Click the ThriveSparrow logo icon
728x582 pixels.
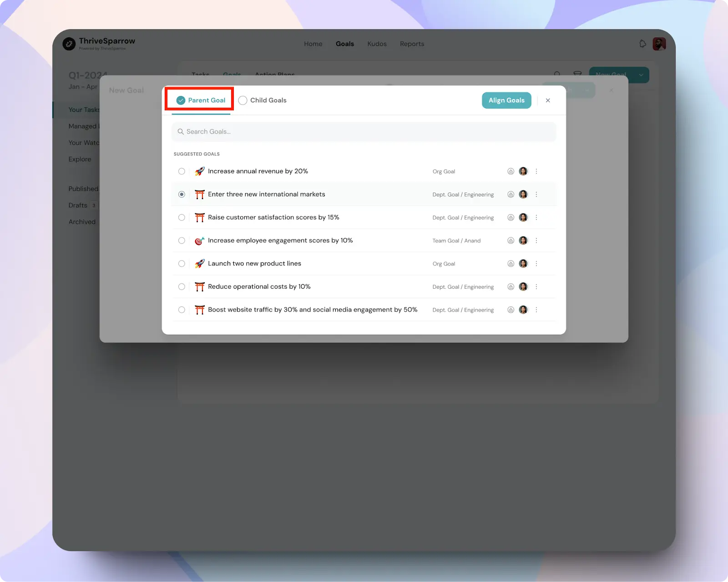pos(69,44)
